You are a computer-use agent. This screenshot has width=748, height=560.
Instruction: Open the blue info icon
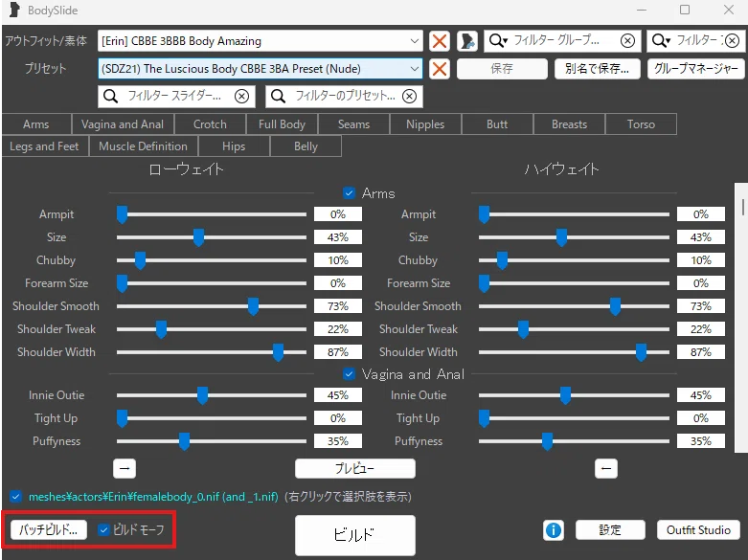(x=554, y=530)
